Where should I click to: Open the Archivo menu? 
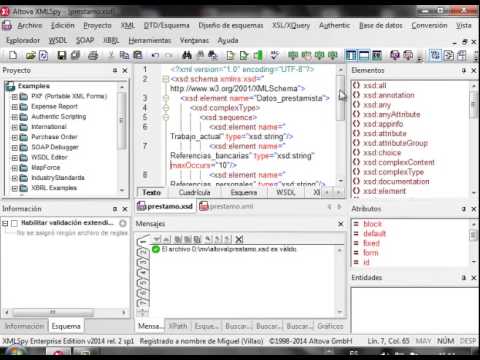(30, 25)
